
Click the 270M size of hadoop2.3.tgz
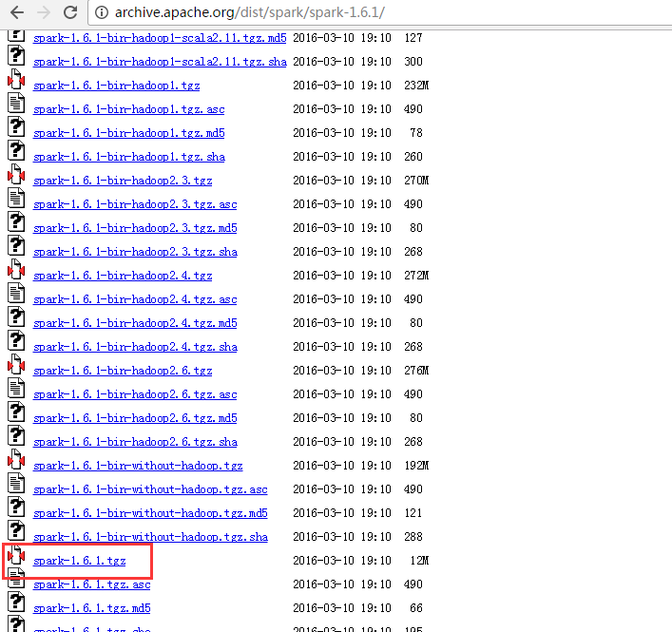click(x=416, y=181)
